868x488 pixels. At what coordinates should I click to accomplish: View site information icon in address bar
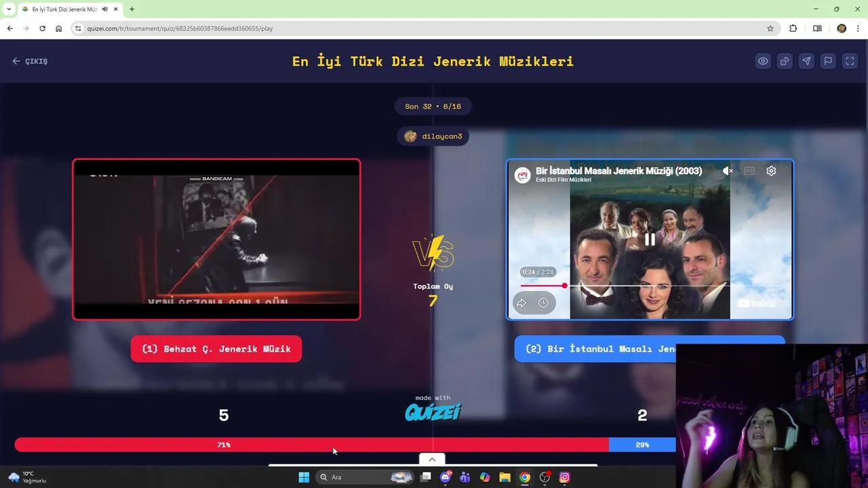tap(78, 28)
